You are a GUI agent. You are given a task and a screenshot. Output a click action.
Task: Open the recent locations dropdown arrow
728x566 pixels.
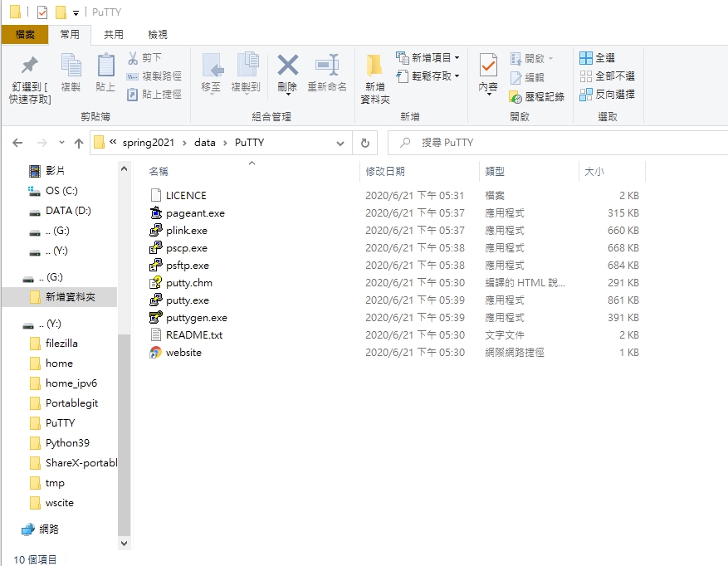[x=61, y=142]
